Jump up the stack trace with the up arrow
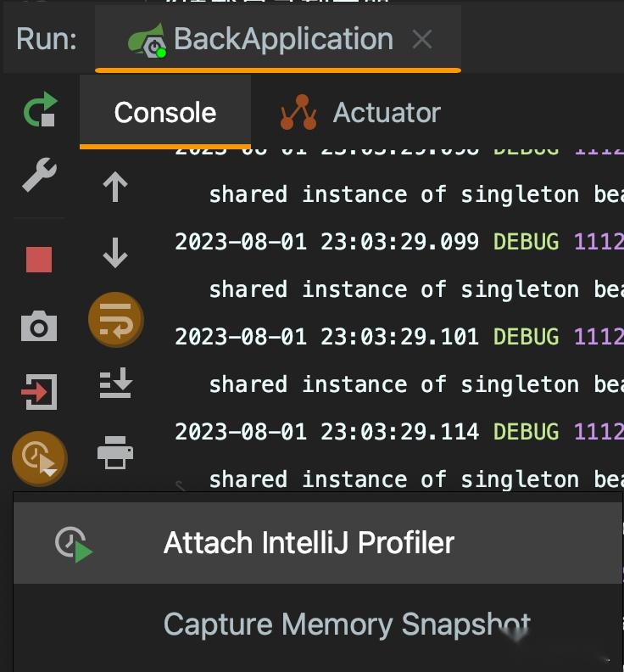The image size is (624, 672). click(x=115, y=187)
